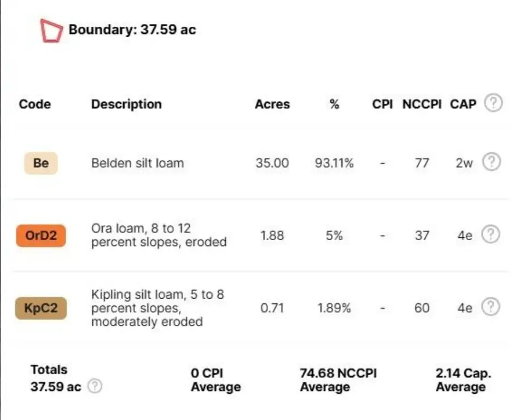The height and width of the screenshot is (420, 520).
Task: Click the CAP column header
Action: click(463, 104)
